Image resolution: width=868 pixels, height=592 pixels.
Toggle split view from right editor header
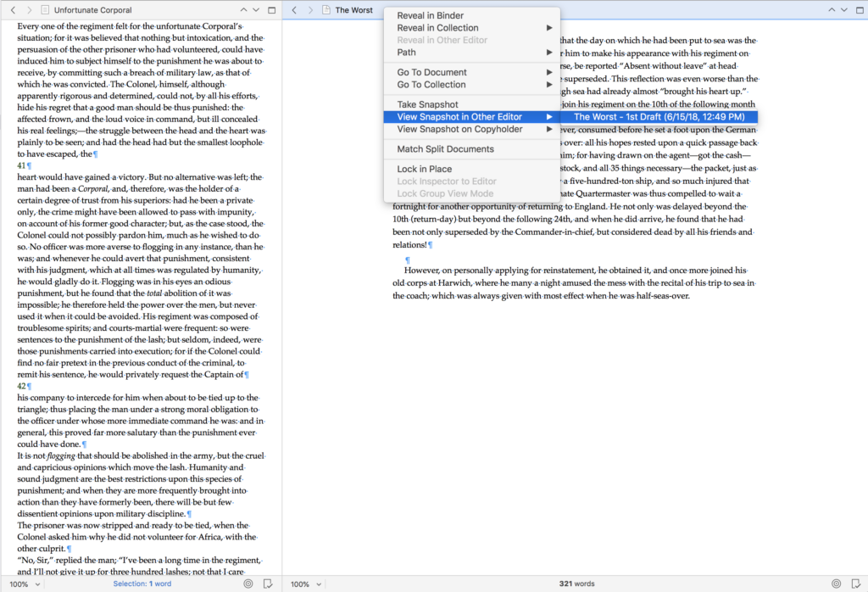click(x=860, y=10)
